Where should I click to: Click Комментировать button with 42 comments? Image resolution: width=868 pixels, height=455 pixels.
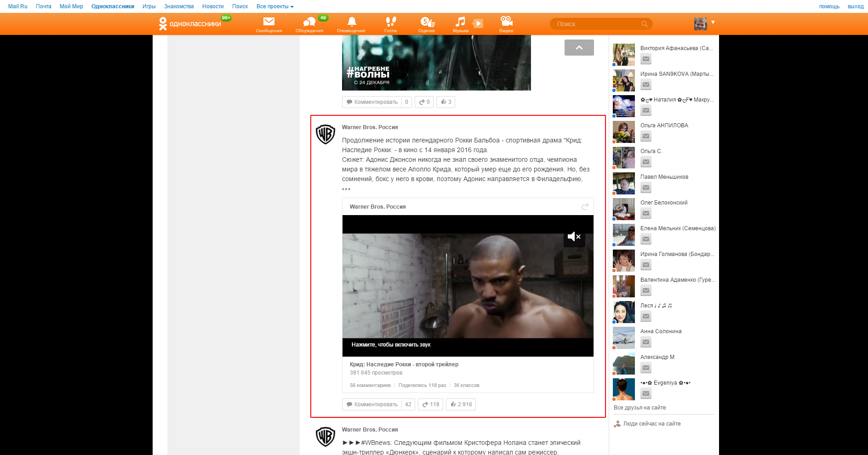point(378,404)
